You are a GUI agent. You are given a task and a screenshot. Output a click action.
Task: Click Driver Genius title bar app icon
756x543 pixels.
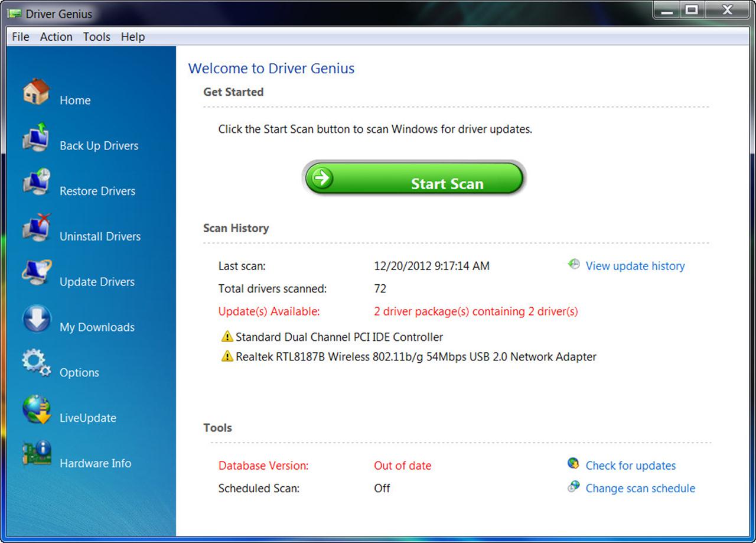click(15, 13)
